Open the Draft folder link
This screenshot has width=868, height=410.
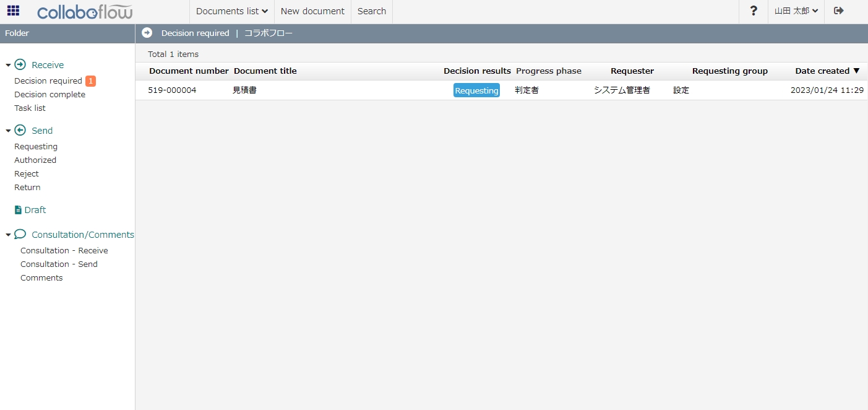point(35,210)
